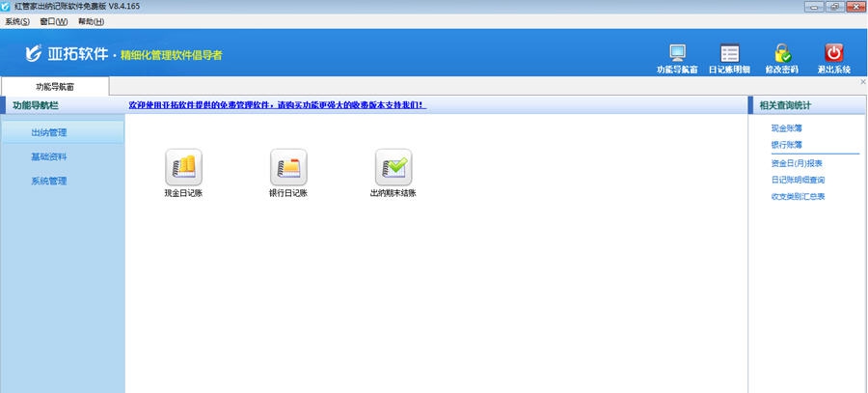Open the 系统(S) menu
Viewport: 868px width, 393px height.
(17, 21)
